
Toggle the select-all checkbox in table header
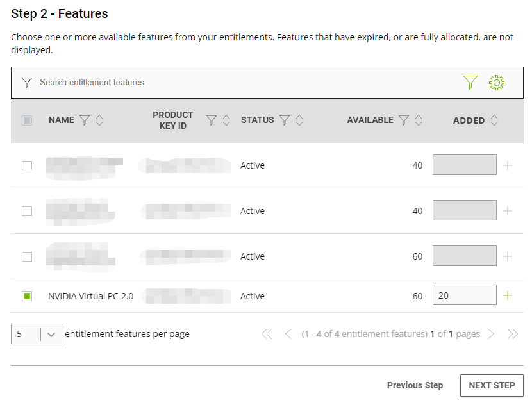pyautogui.click(x=27, y=120)
